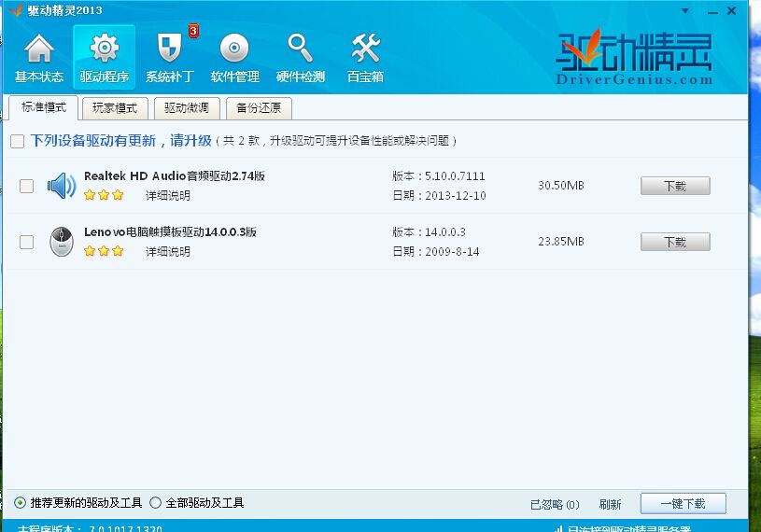Switch to the 玩家模式 tab
Viewport: 761px width, 532px height.
point(115,107)
